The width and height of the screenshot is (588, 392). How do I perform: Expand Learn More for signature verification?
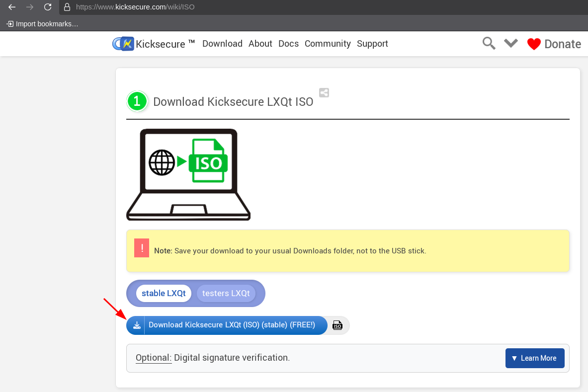pos(534,358)
